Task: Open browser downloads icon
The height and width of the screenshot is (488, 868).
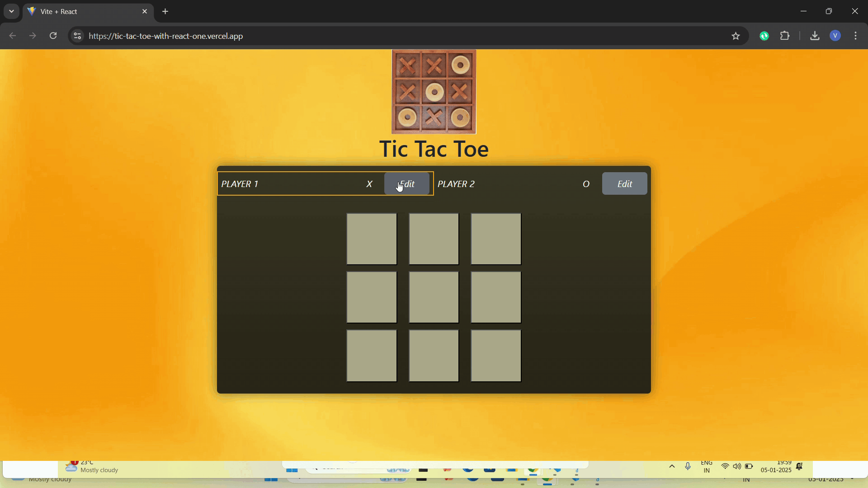Action: pyautogui.click(x=815, y=36)
